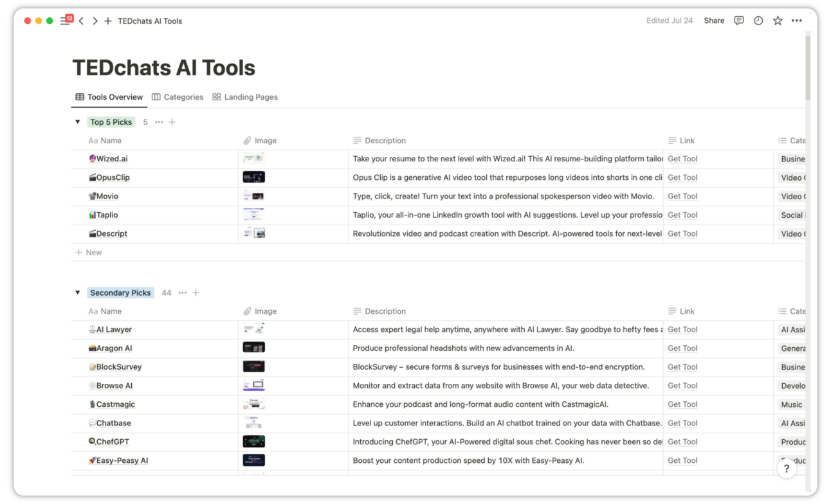Add a new page with plus icon
831x504 pixels.
pyautogui.click(x=108, y=21)
